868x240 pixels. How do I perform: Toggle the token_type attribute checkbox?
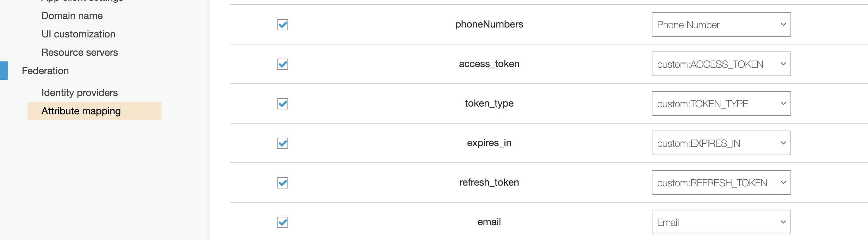(x=283, y=104)
